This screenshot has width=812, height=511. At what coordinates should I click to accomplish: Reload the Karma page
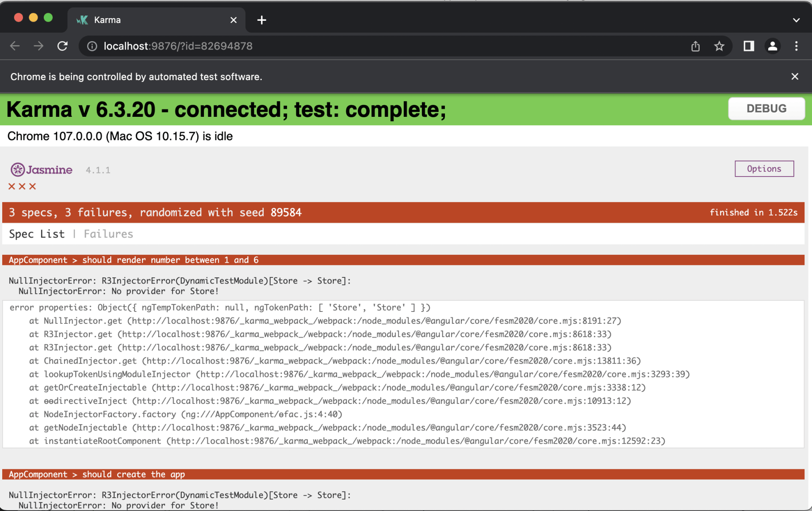pyautogui.click(x=63, y=46)
